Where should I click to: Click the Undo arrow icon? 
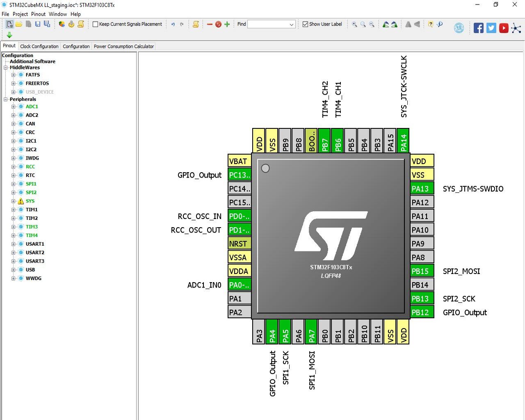[173, 24]
